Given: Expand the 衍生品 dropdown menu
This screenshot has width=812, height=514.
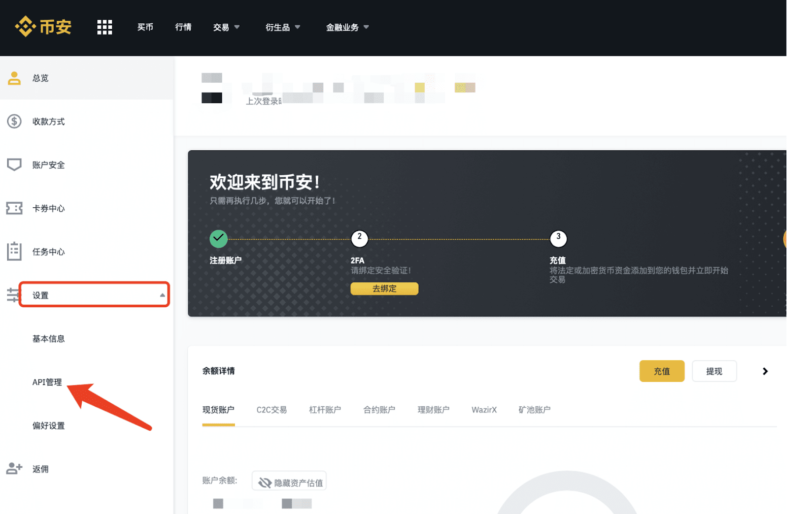Looking at the screenshot, I should click(283, 27).
